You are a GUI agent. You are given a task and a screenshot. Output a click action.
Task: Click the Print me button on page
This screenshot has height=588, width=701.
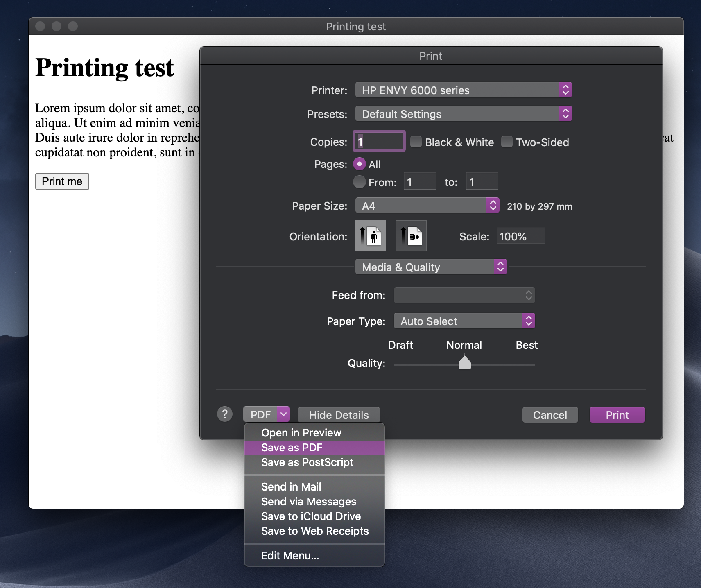62,181
